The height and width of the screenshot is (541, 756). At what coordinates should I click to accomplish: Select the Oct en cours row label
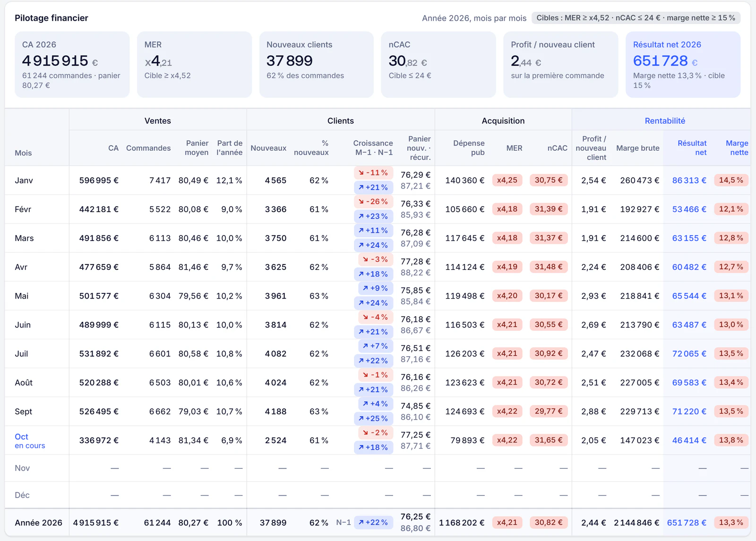30,441
